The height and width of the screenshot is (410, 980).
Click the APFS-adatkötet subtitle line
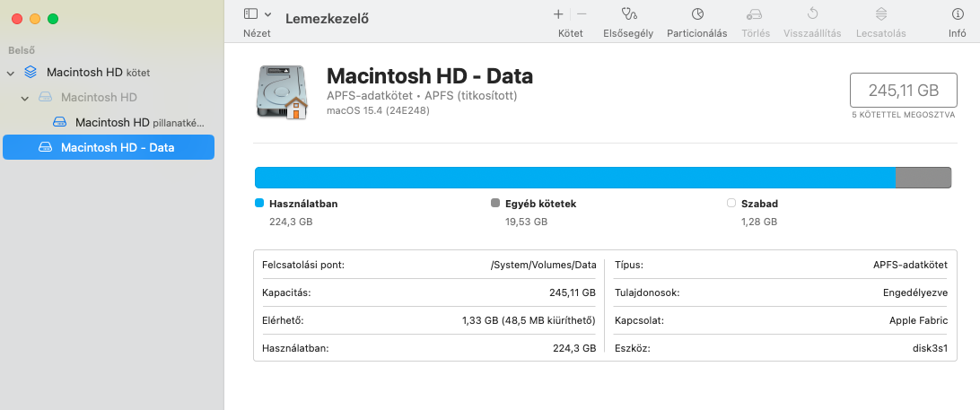point(422,96)
